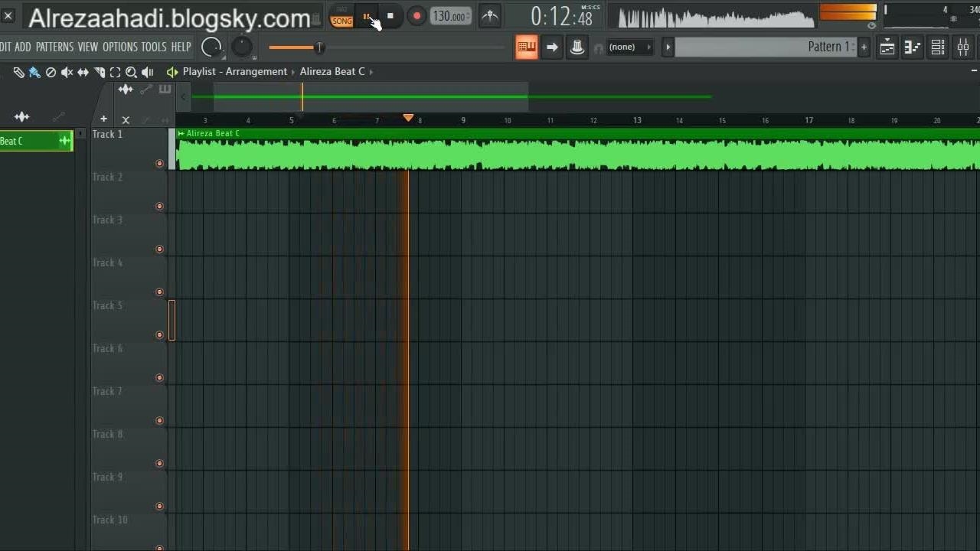Open the OPTIONS menu
Image resolution: width=980 pixels, height=551 pixels.
pos(119,47)
